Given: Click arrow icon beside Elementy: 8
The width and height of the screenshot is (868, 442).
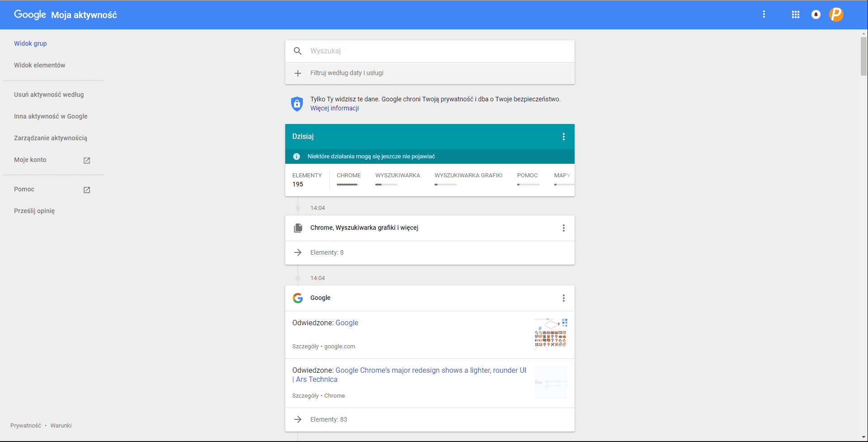Looking at the screenshot, I should [297, 252].
